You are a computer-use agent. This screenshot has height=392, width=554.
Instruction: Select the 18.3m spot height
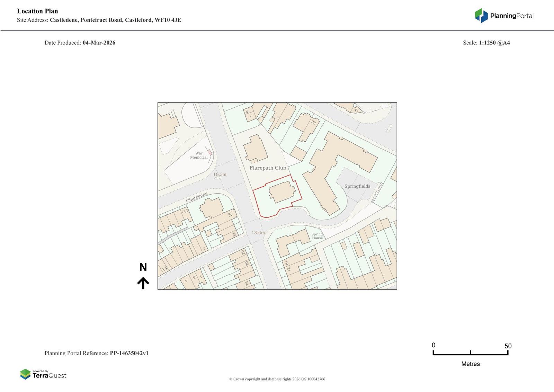tap(220, 175)
